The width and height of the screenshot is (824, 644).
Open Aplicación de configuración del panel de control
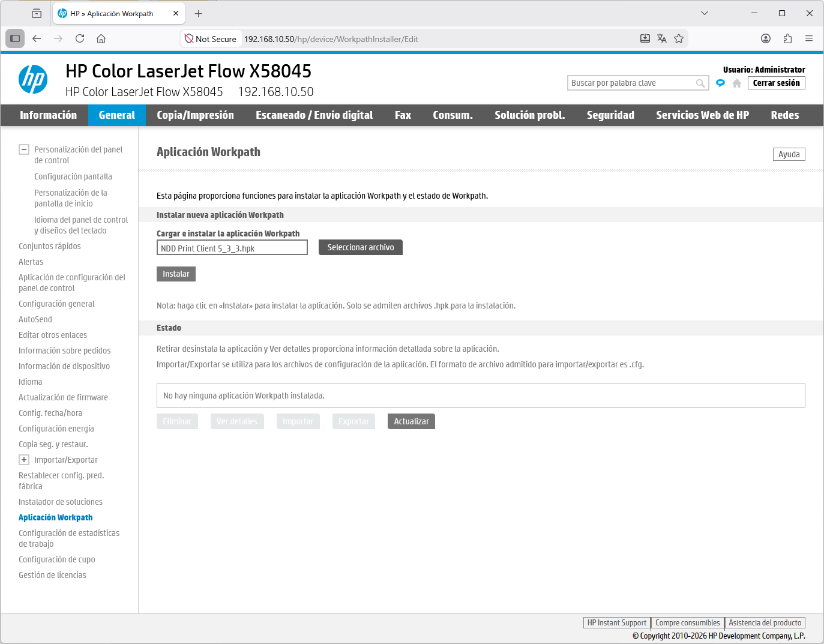72,283
